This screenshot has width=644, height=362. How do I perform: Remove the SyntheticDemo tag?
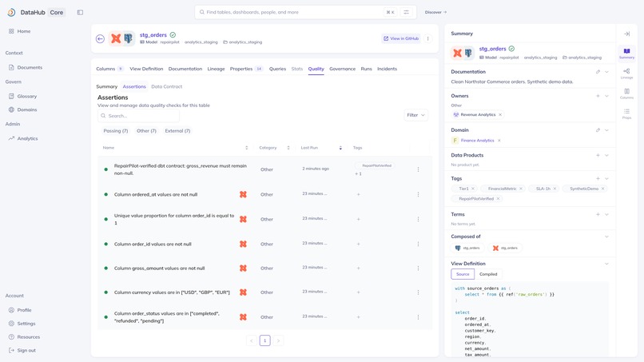point(603,189)
